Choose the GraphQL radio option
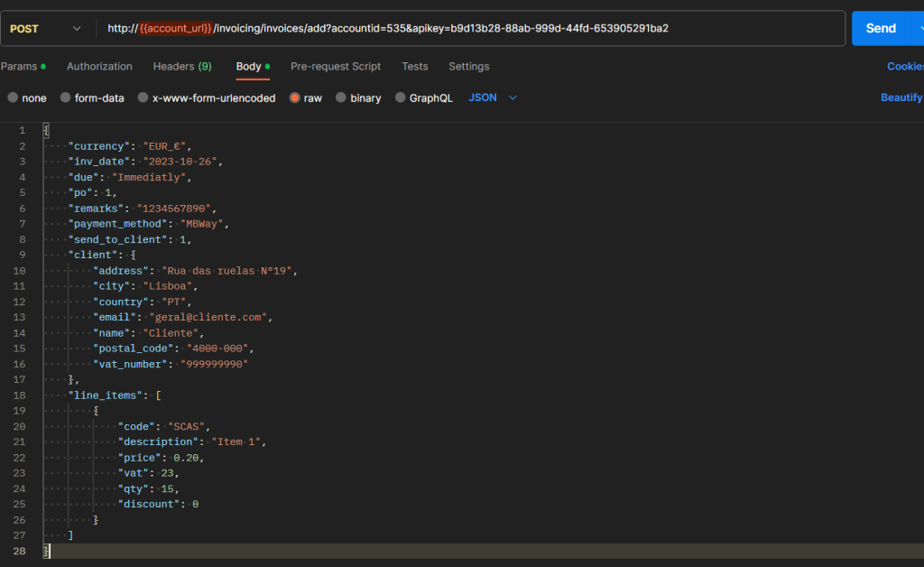The width and height of the screenshot is (924, 567). [x=401, y=98]
